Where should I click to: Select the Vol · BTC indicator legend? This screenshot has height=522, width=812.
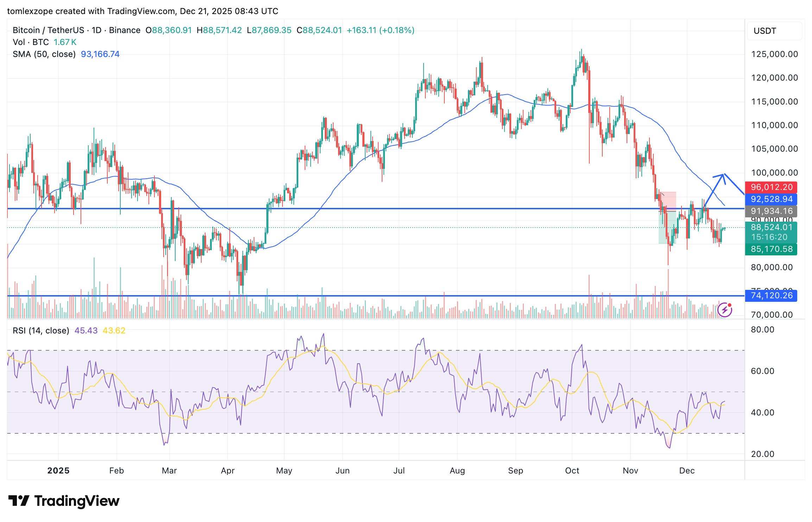[x=31, y=42]
